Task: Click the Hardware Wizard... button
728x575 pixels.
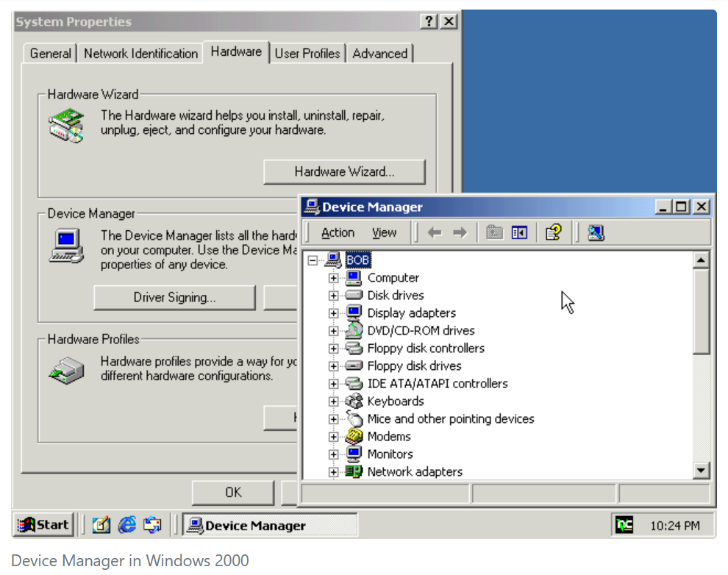Action: 344,172
